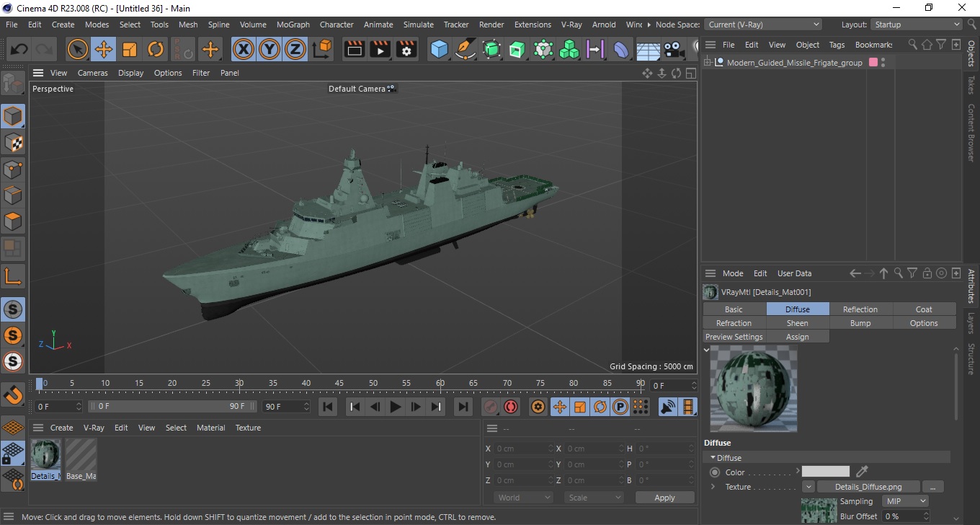The height and width of the screenshot is (525, 980).
Task: Open the Scale coordinate dropdown
Action: click(x=594, y=498)
